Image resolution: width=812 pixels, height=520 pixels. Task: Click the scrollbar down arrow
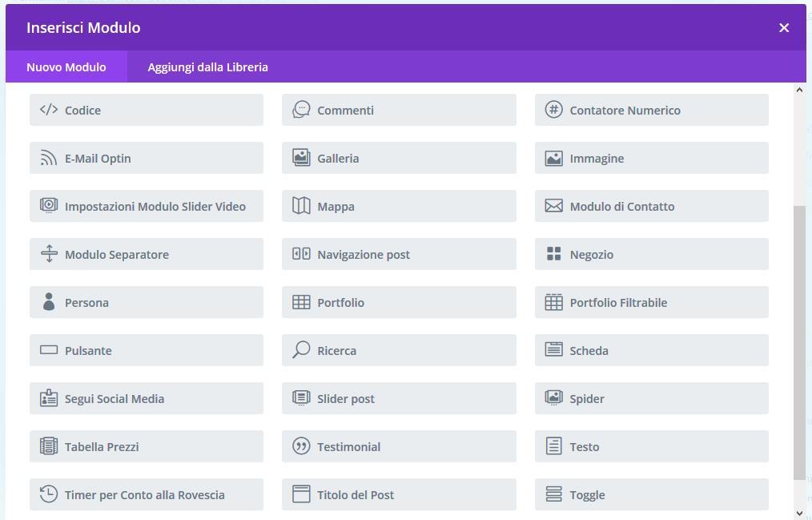(799, 513)
